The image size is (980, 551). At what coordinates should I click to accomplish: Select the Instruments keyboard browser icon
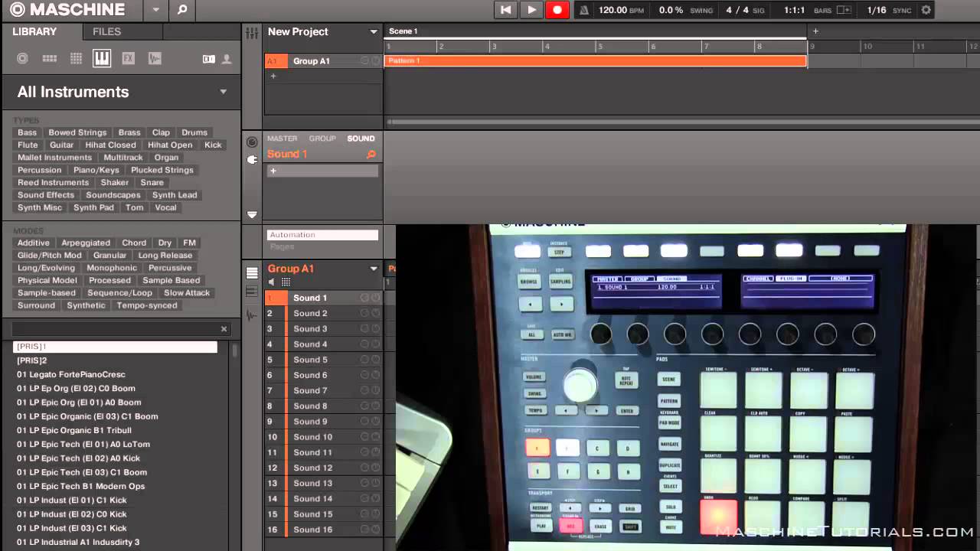[x=102, y=58]
